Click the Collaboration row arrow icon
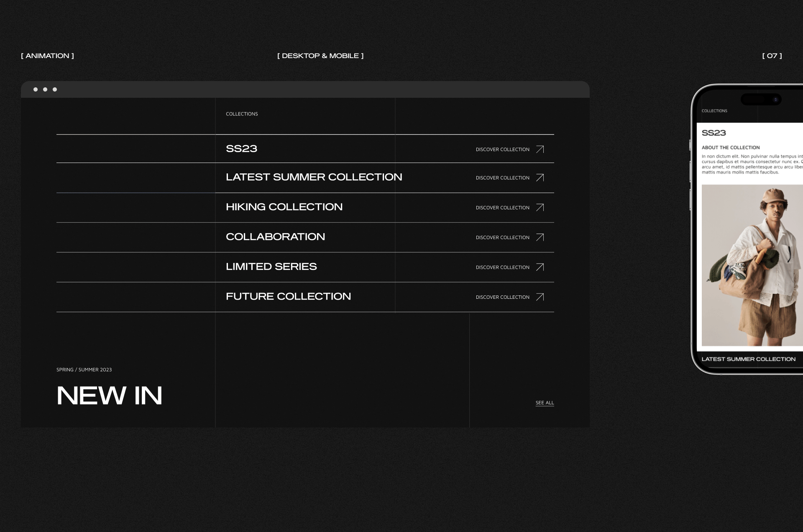 coord(540,237)
